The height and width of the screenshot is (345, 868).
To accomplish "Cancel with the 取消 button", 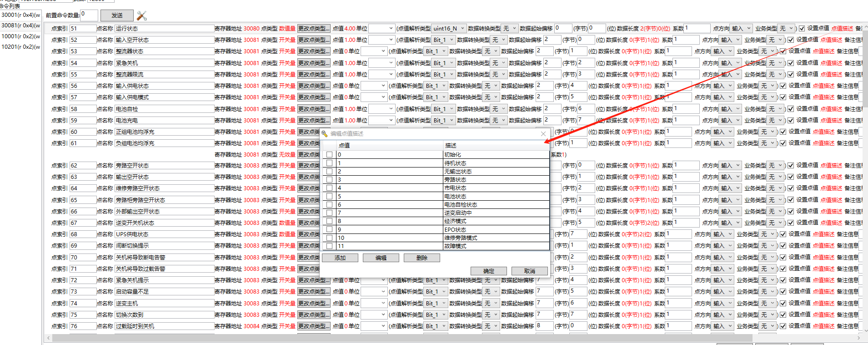I will 529,271.
